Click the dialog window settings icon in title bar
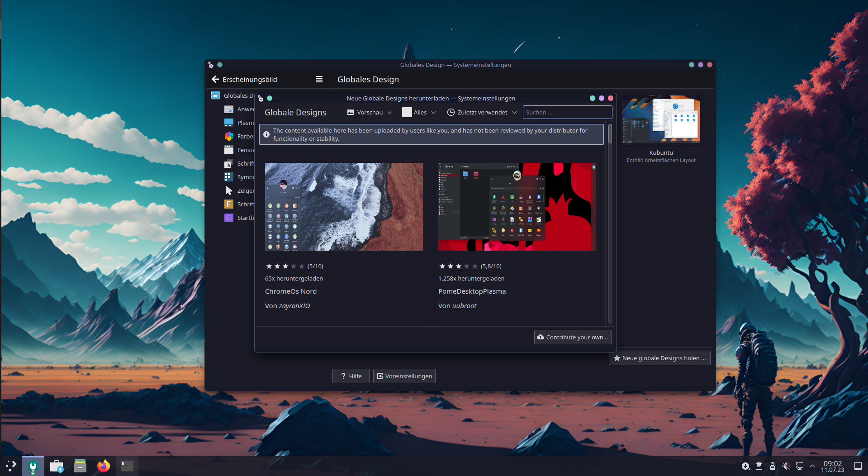Viewport: 868px width, 476px height. pyautogui.click(x=261, y=98)
